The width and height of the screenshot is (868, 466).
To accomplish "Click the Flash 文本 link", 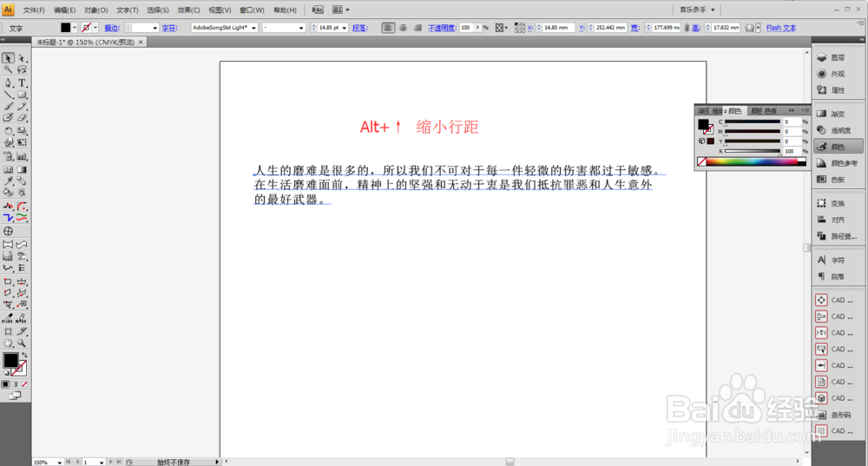I will click(781, 28).
